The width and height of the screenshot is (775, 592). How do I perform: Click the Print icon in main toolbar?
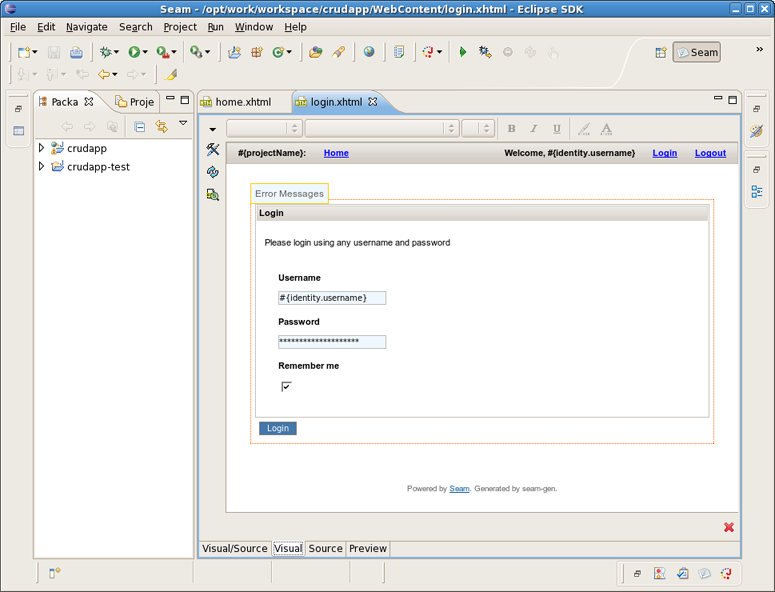[x=76, y=52]
